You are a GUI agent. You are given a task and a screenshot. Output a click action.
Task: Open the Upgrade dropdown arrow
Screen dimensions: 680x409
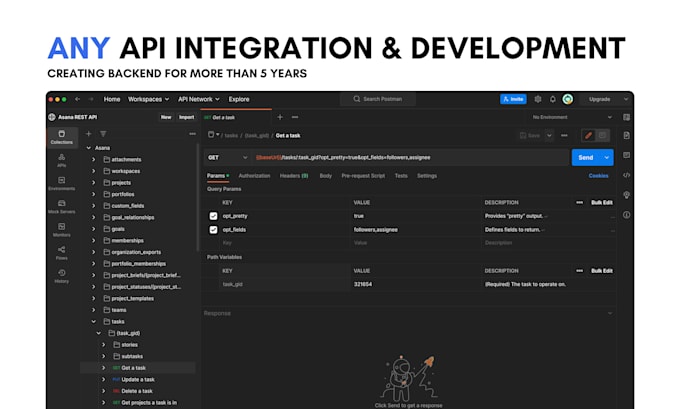(626, 99)
